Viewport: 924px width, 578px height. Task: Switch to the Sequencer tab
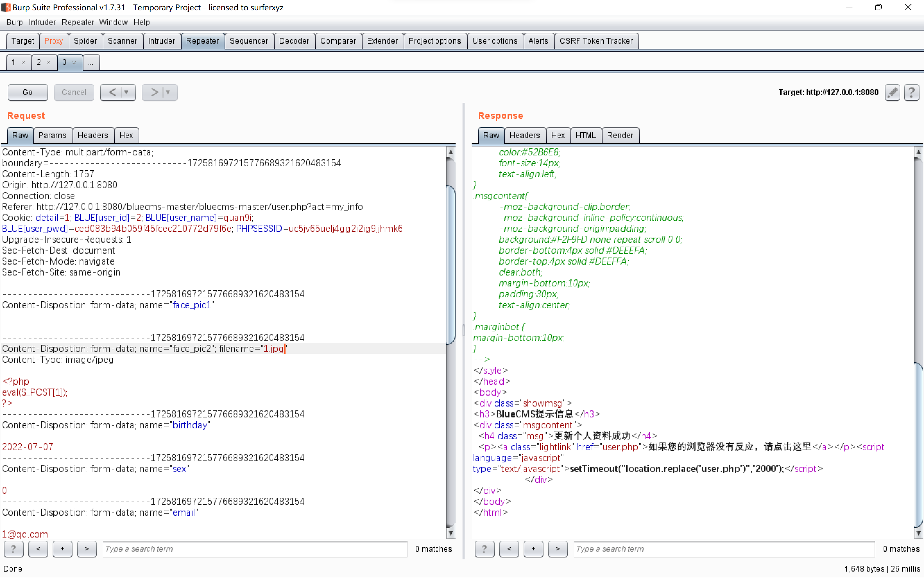point(249,41)
